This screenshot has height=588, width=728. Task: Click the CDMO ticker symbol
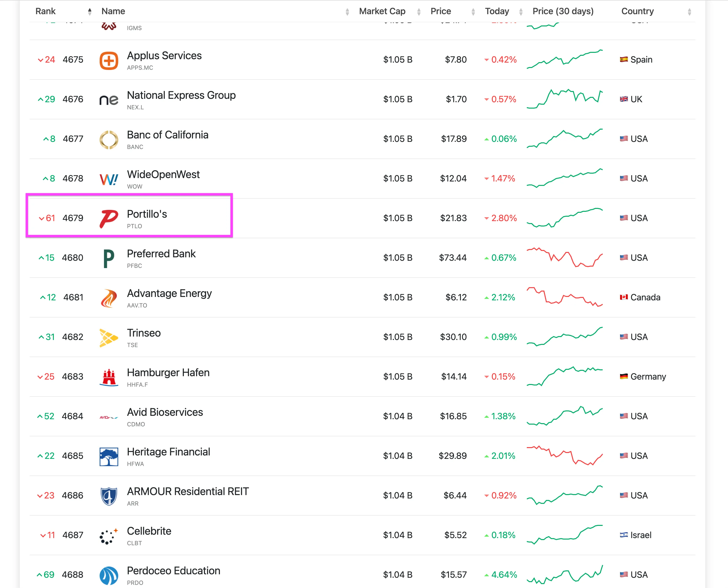(x=136, y=424)
